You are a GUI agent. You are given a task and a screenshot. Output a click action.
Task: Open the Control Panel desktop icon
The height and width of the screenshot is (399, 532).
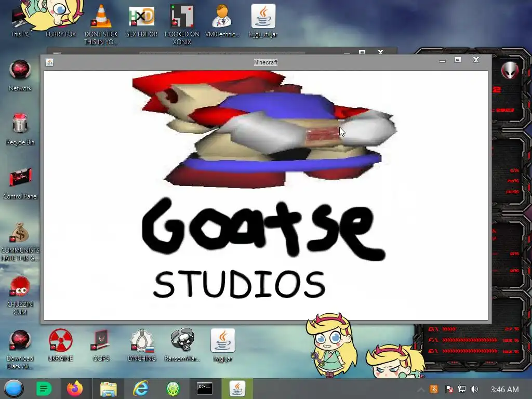click(x=20, y=183)
